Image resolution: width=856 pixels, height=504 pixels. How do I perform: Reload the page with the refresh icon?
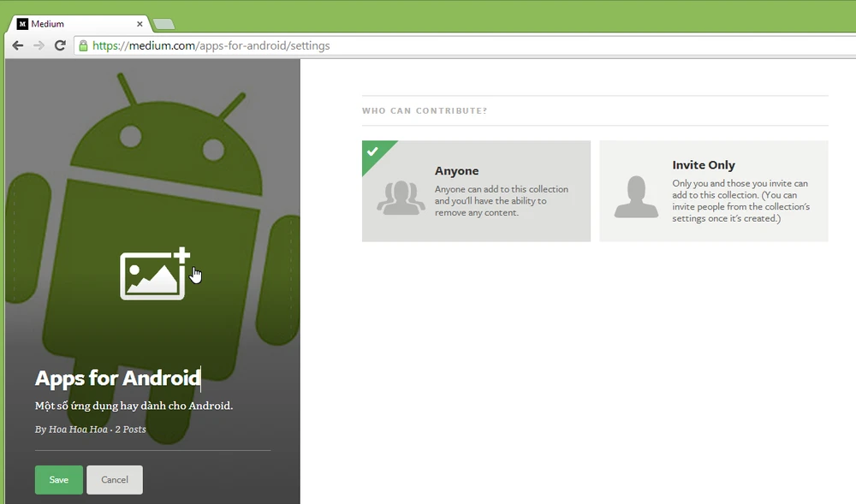[x=60, y=45]
